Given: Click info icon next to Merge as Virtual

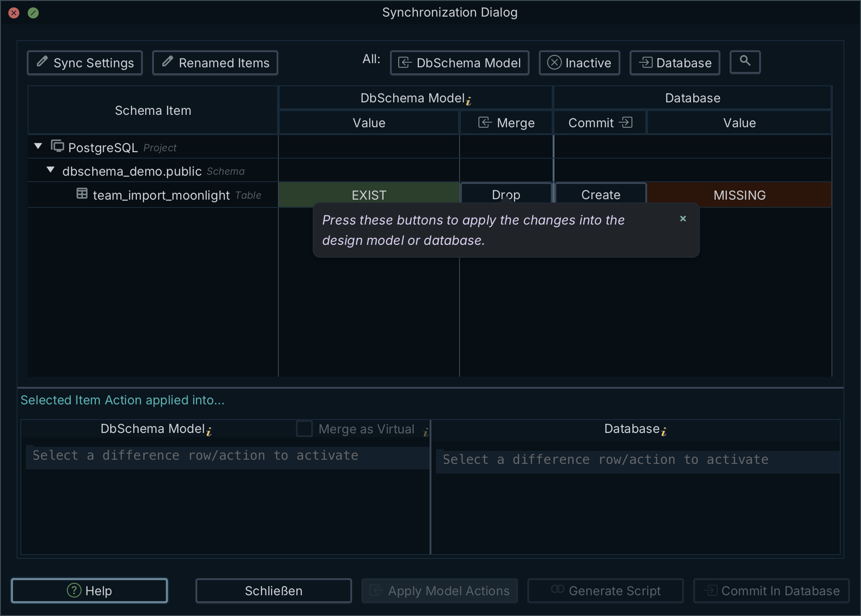Looking at the screenshot, I should tap(426, 432).
